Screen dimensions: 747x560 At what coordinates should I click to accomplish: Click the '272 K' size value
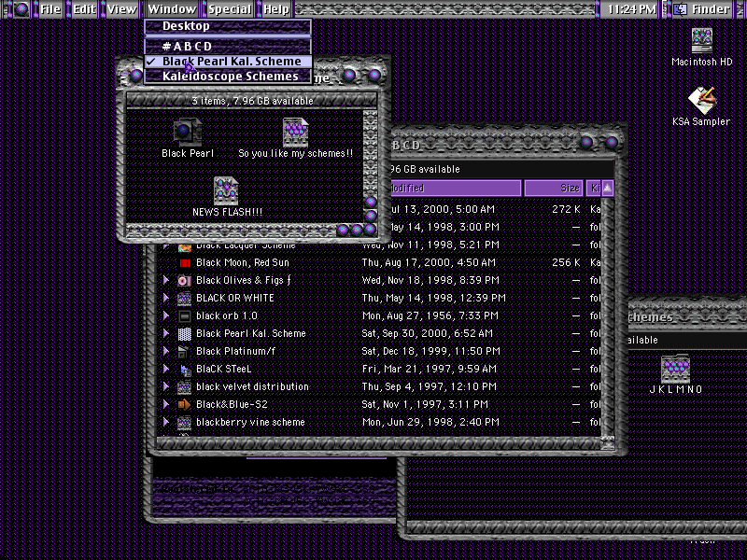(566, 209)
